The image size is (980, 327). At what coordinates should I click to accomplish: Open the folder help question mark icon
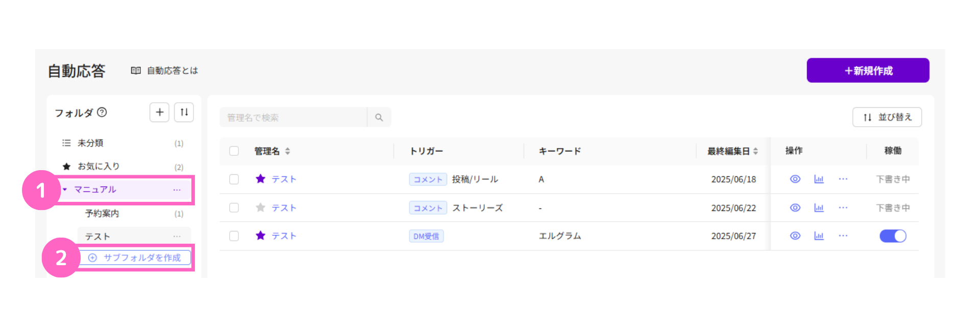pos(102,112)
